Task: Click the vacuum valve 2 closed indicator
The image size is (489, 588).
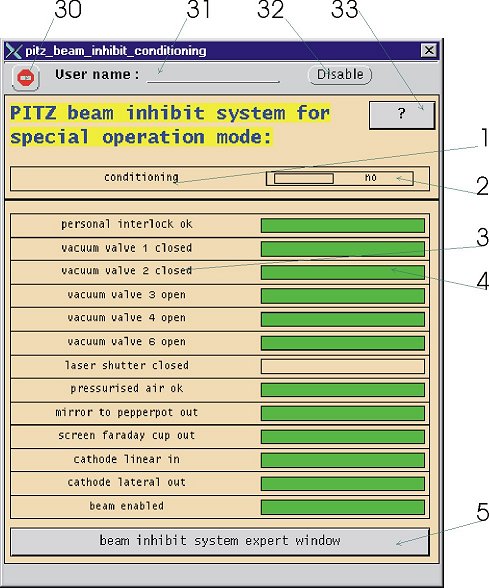Action: pos(343,272)
